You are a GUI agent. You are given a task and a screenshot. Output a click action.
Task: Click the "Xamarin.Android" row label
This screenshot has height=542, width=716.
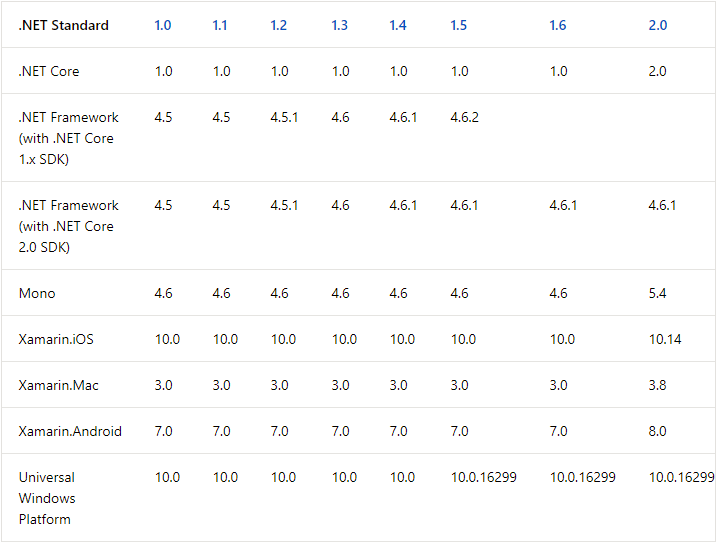coord(70,431)
